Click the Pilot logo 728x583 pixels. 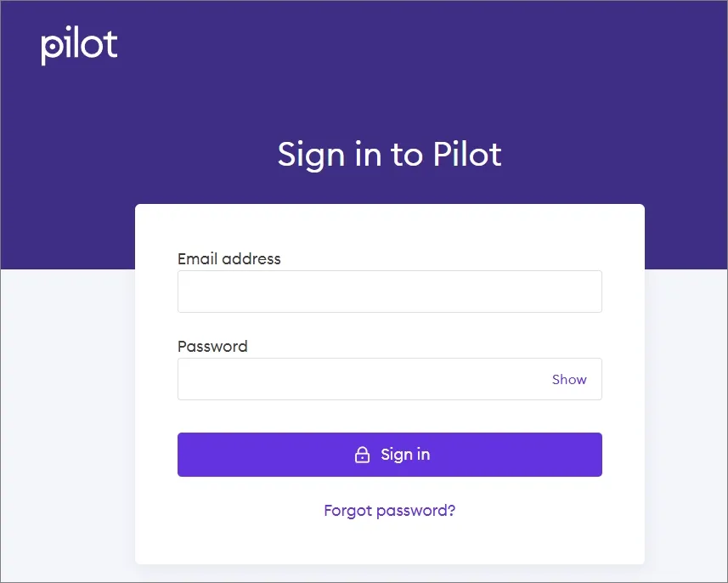tap(79, 47)
